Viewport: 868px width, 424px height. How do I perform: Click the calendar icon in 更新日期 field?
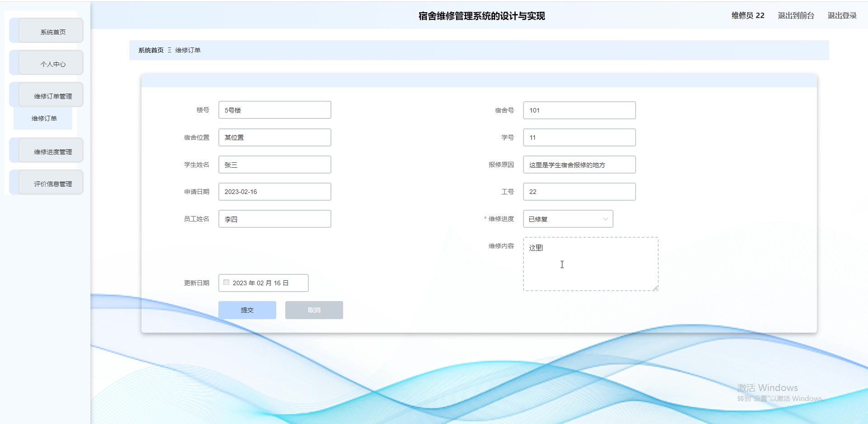[226, 282]
